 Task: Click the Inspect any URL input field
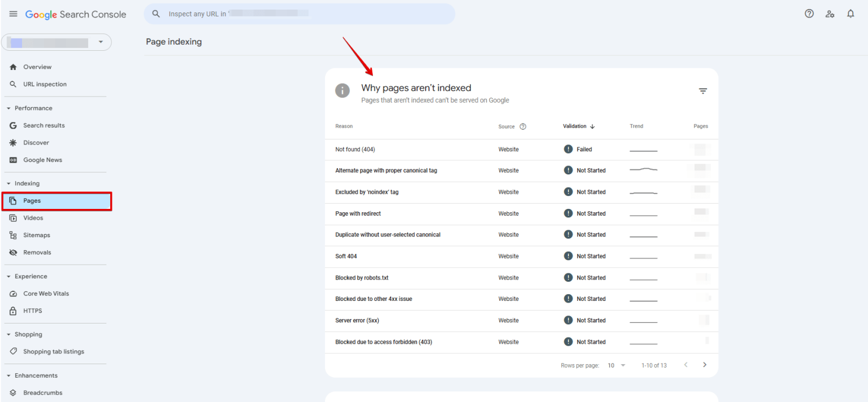point(300,13)
